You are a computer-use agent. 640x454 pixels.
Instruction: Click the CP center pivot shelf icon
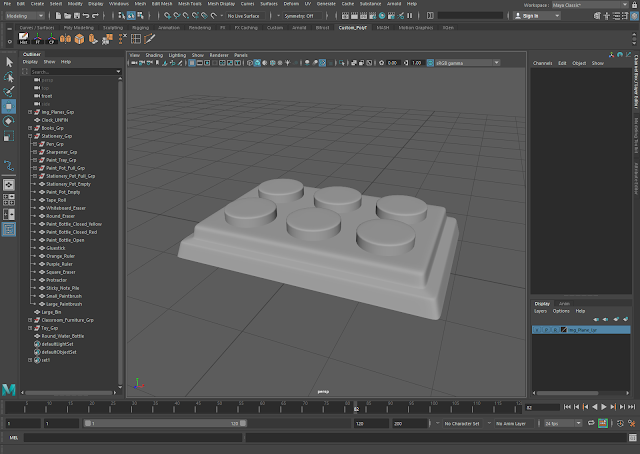pyautogui.click(x=51, y=39)
